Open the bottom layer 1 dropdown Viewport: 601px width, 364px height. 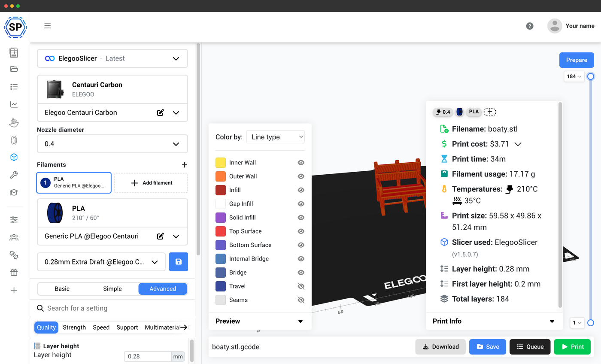(577, 323)
